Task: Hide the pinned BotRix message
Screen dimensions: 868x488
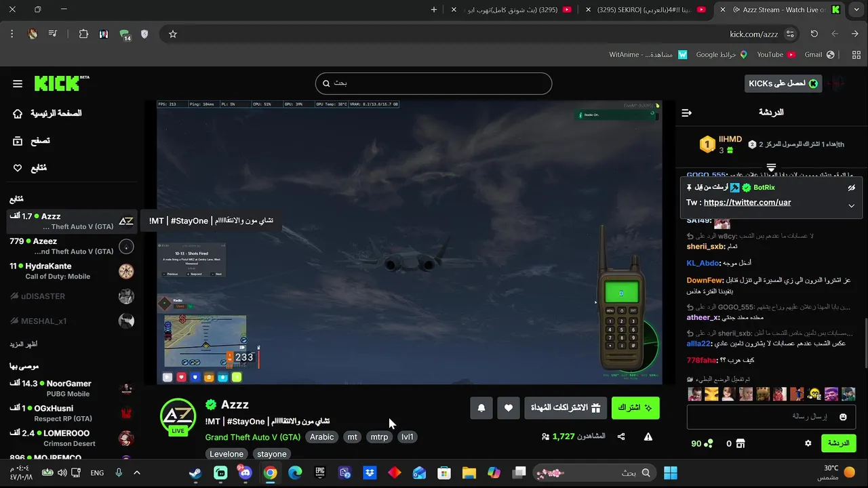Action: pos(852,188)
